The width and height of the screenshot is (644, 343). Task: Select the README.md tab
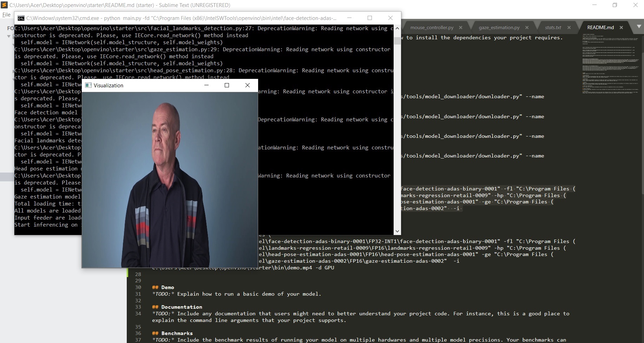pyautogui.click(x=600, y=27)
